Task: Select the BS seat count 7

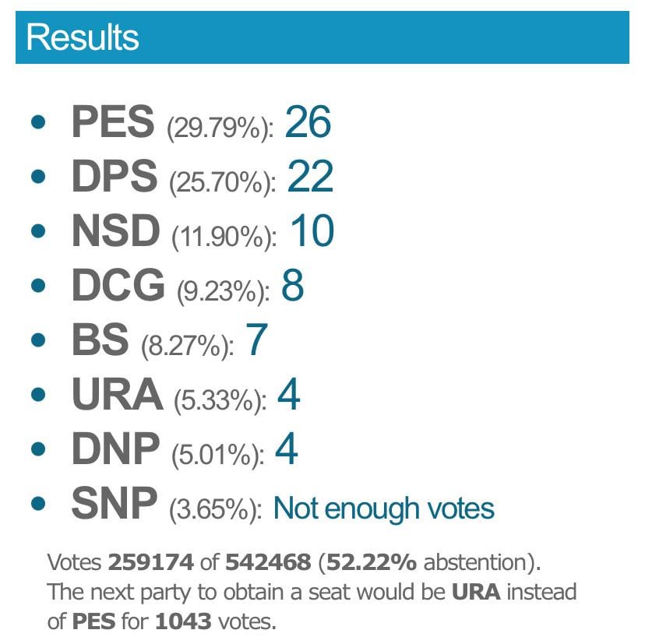Action: click(256, 340)
